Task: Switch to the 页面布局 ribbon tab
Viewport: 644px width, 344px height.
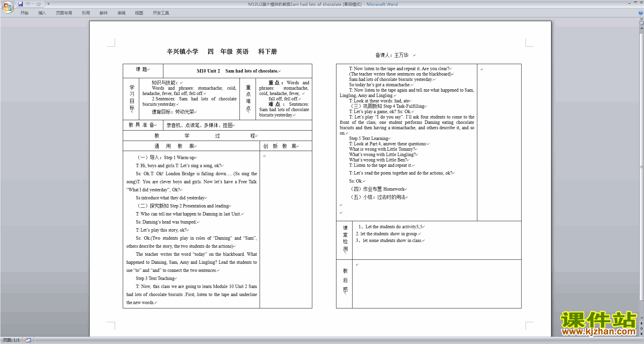Action: pyautogui.click(x=64, y=13)
